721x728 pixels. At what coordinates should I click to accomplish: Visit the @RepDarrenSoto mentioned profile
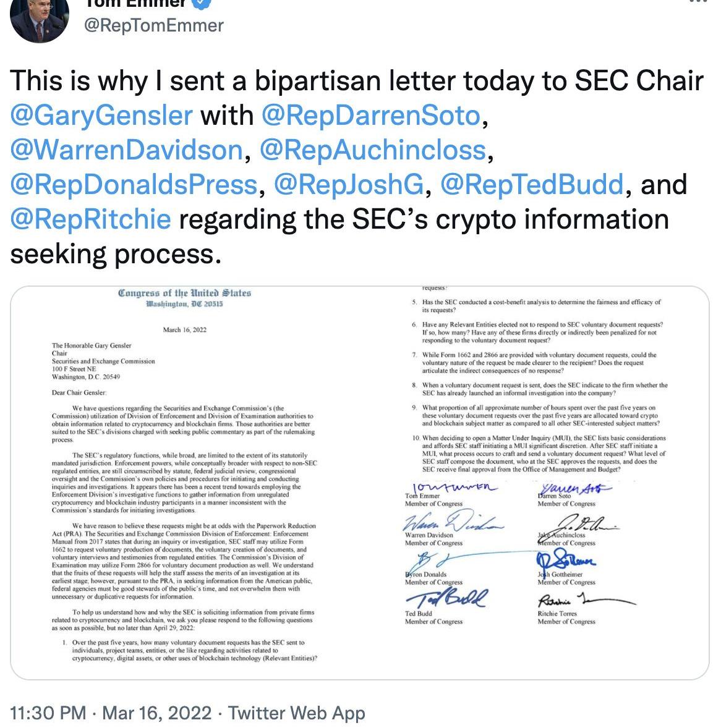click(x=370, y=116)
